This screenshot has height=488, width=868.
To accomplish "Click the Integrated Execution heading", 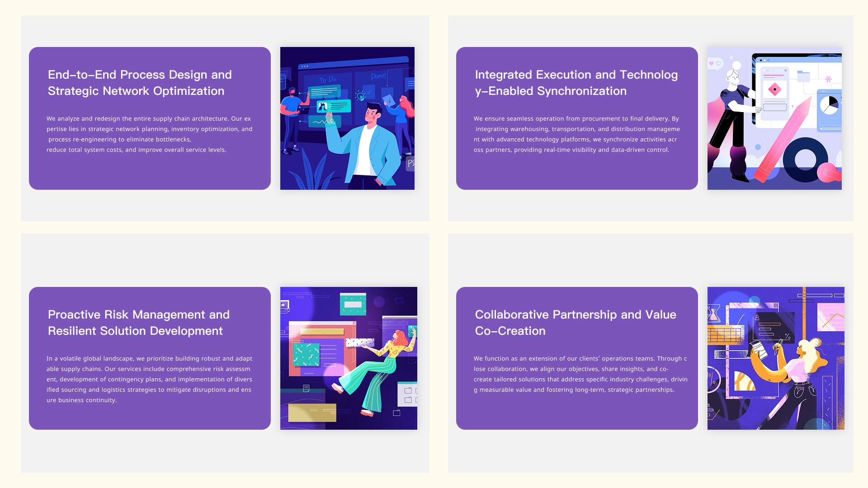I will point(576,83).
